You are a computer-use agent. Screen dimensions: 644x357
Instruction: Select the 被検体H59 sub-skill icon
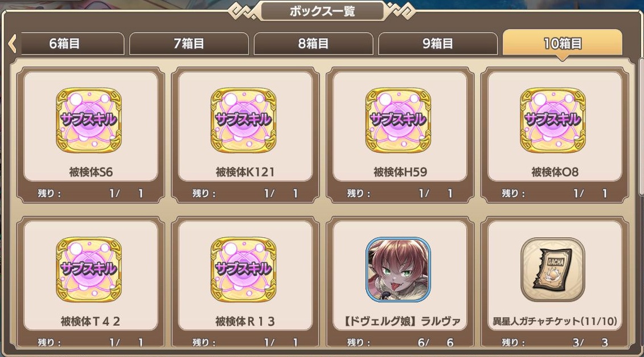[x=399, y=120]
